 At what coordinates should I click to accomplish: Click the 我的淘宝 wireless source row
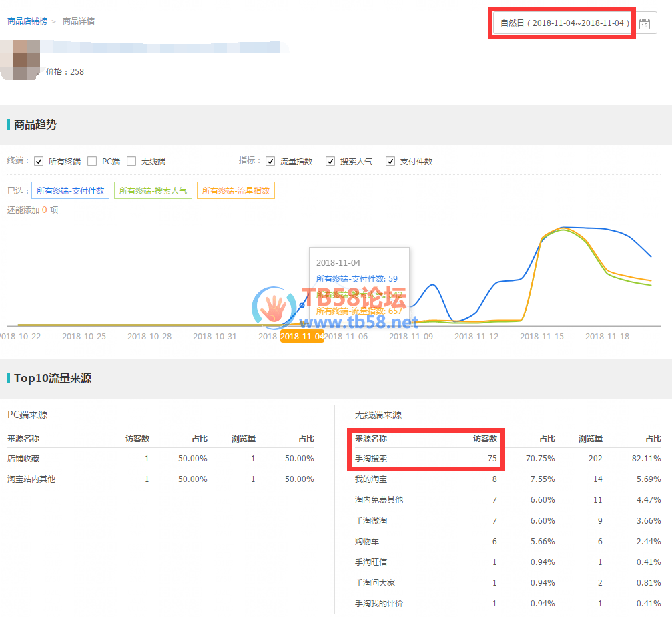point(508,479)
